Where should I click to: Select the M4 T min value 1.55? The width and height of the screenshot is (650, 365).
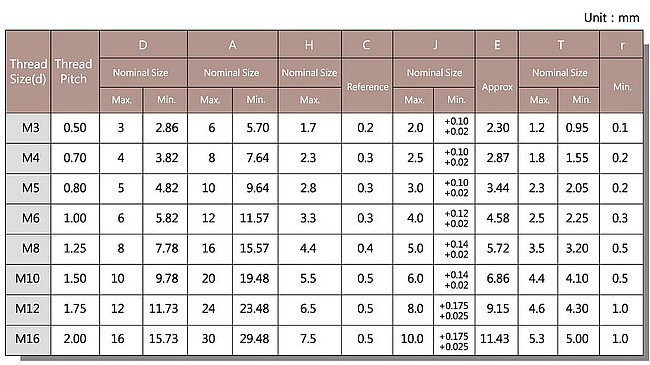(577, 158)
